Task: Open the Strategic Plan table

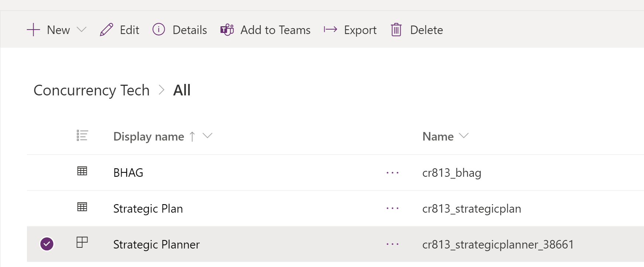Action: pyautogui.click(x=148, y=209)
